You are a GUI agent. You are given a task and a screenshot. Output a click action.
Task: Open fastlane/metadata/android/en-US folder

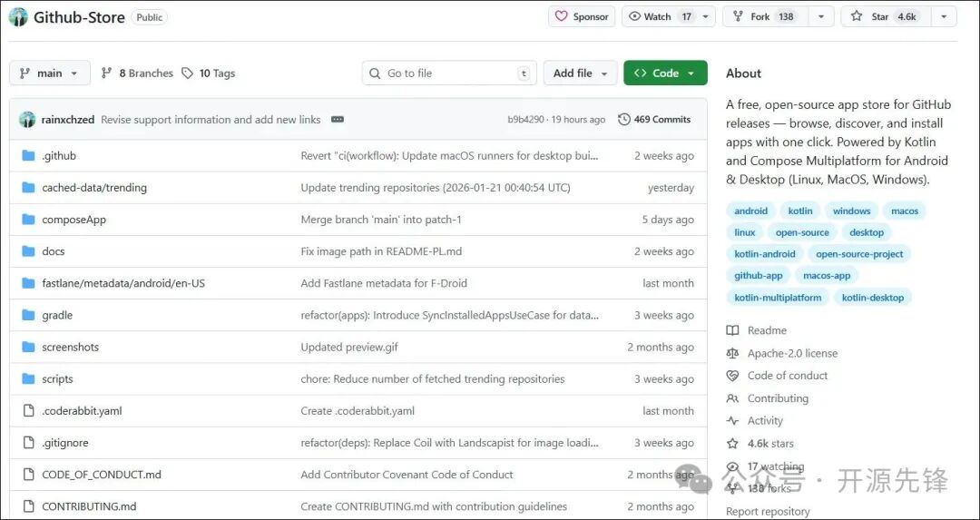pyautogui.click(x=123, y=283)
